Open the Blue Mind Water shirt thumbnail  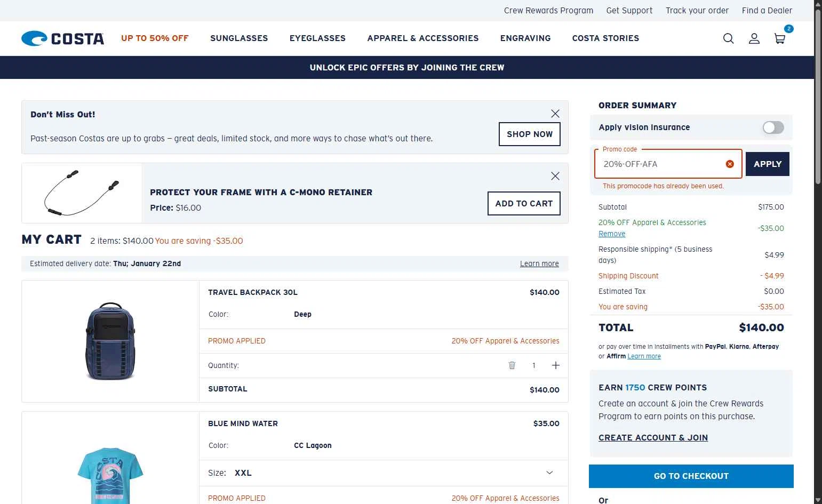tap(110, 475)
